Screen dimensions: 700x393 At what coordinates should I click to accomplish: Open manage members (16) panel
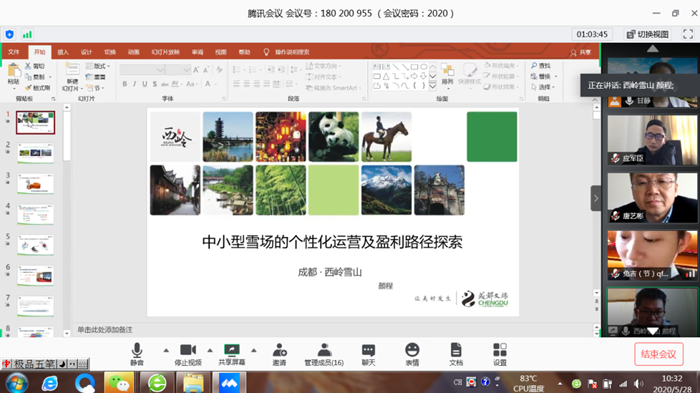click(x=324, y=354)
